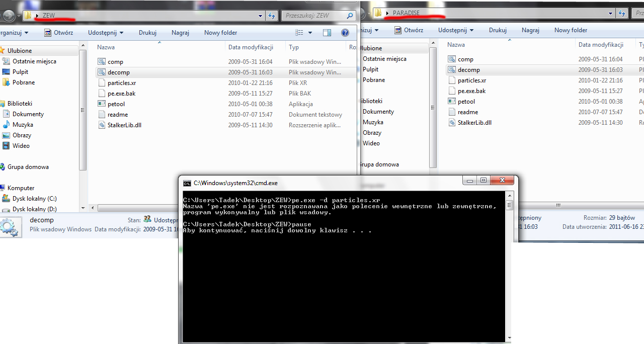Open the Organizuj menu in ZEW window
The height and width of the screenshot is (344, 644).
coord(14,33)
